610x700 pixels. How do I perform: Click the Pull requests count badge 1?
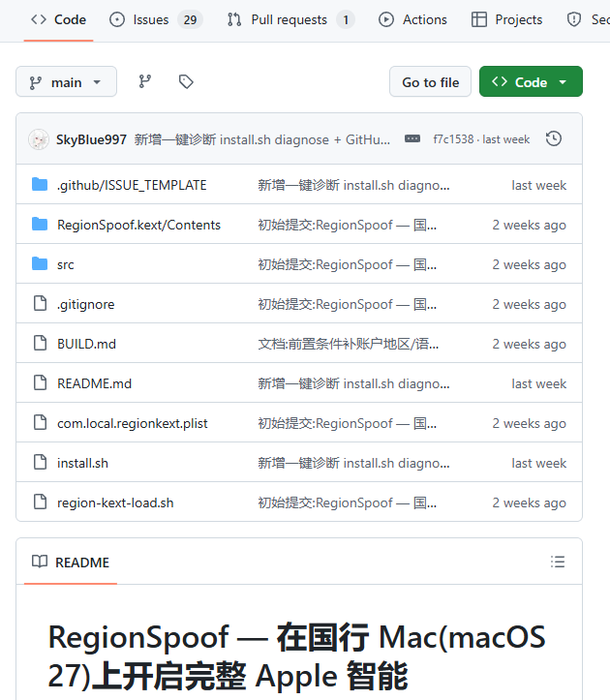(x=346, y=19)
